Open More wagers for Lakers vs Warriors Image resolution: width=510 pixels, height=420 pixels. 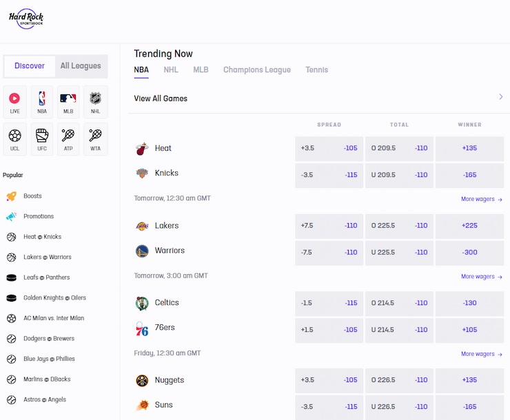tap(482, 276)
